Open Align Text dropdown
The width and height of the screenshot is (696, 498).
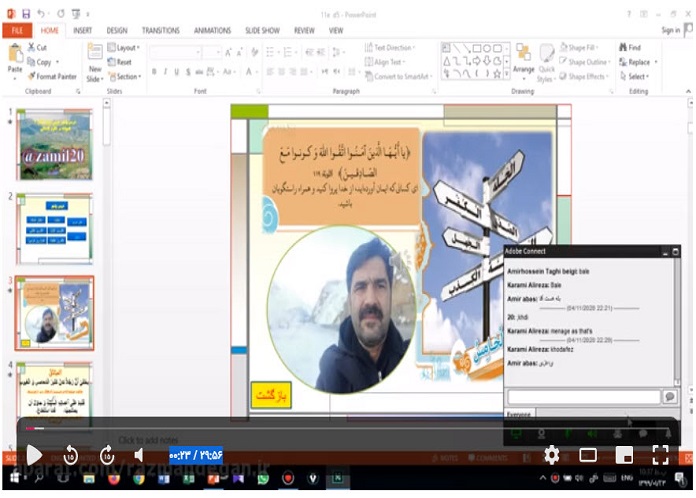coord(385,62)
